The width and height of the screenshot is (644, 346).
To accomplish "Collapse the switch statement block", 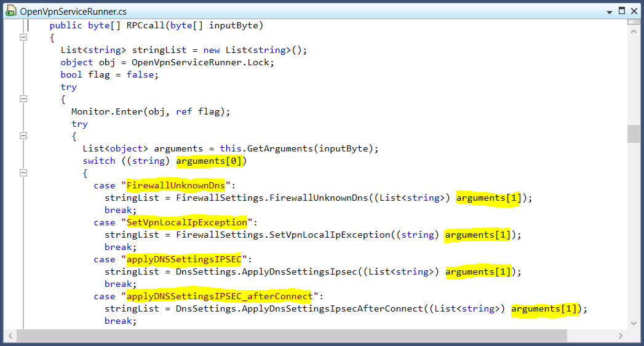I will click(x=23, y=172).
